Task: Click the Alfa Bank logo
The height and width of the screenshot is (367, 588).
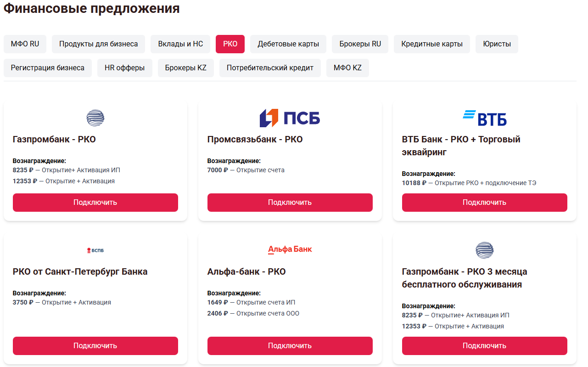Action: pyautogui.click(x=290, y=249)
